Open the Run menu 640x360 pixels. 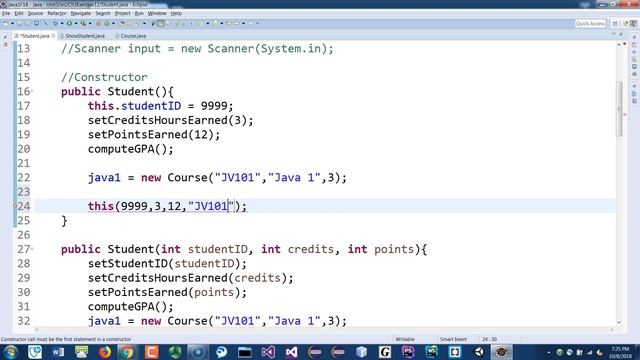click(139, 13)
